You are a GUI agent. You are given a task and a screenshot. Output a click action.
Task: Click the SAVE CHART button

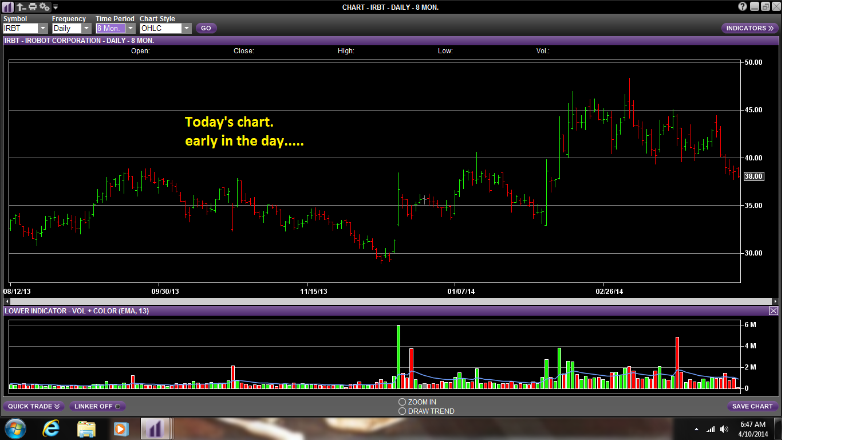coord(753,406)
